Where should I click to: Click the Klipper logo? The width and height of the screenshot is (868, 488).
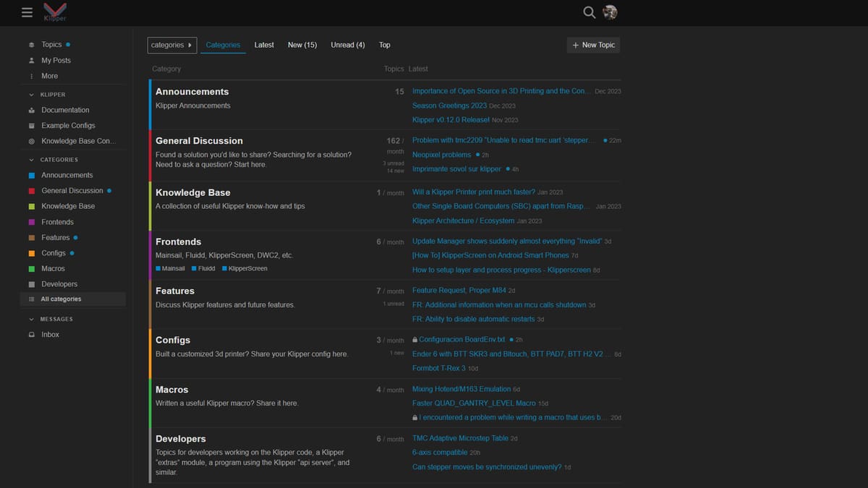click(x=54, y=12)
